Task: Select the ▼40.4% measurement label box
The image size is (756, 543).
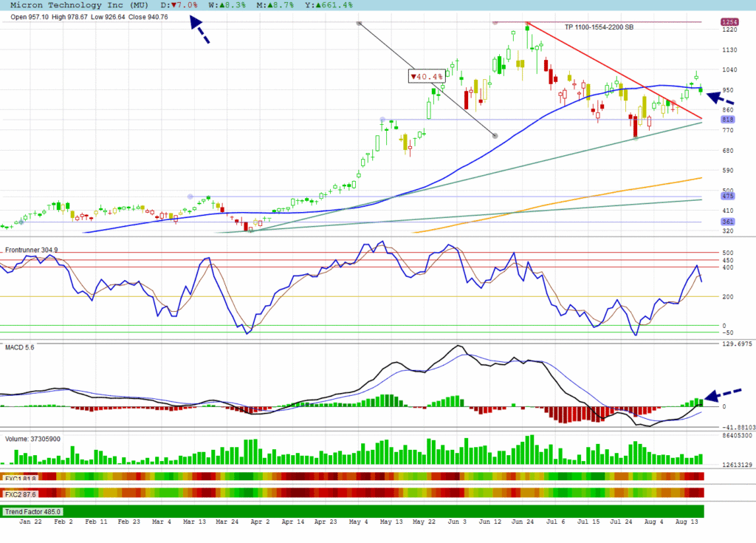Action: [x=427, y=76]
